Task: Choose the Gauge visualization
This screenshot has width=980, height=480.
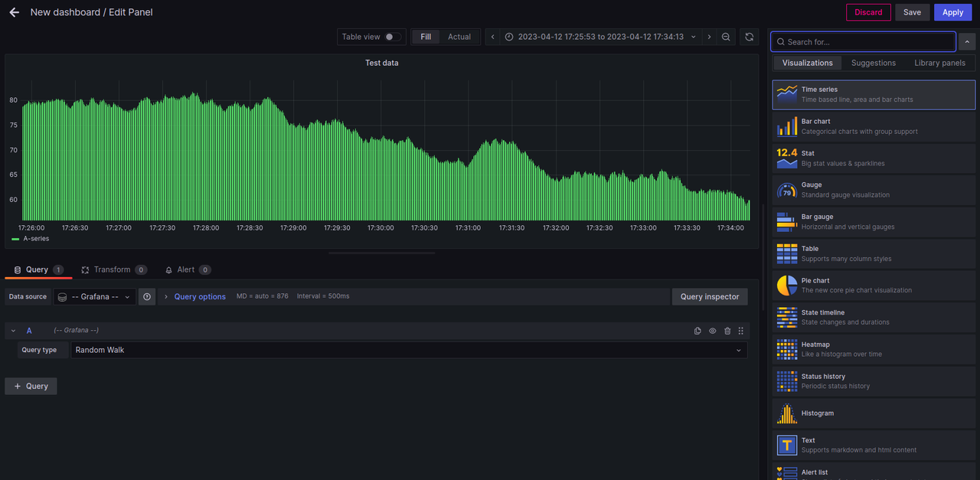Action: [x=874, y=190]
